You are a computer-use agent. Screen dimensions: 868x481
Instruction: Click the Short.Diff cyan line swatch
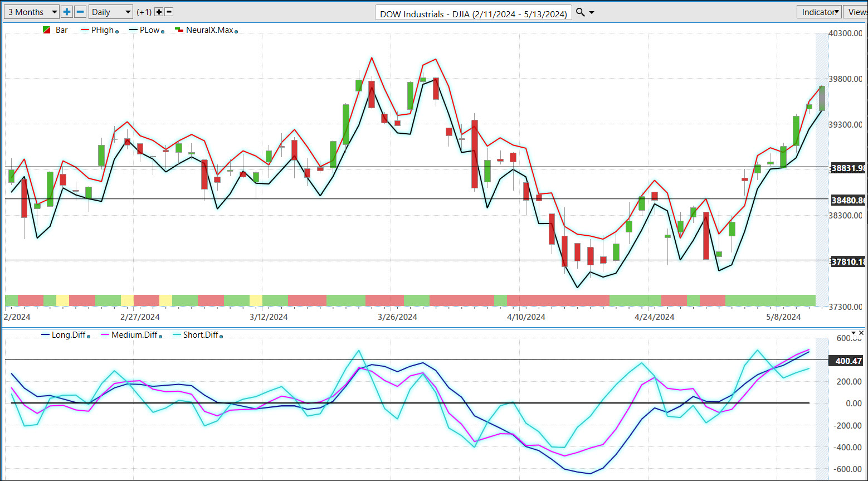point(177,335)
